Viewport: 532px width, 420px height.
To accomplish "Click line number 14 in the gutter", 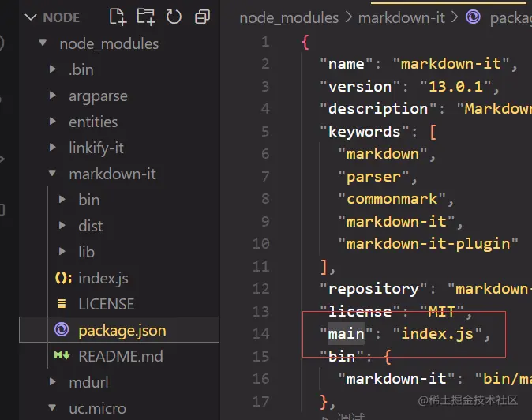I will 260,334.
